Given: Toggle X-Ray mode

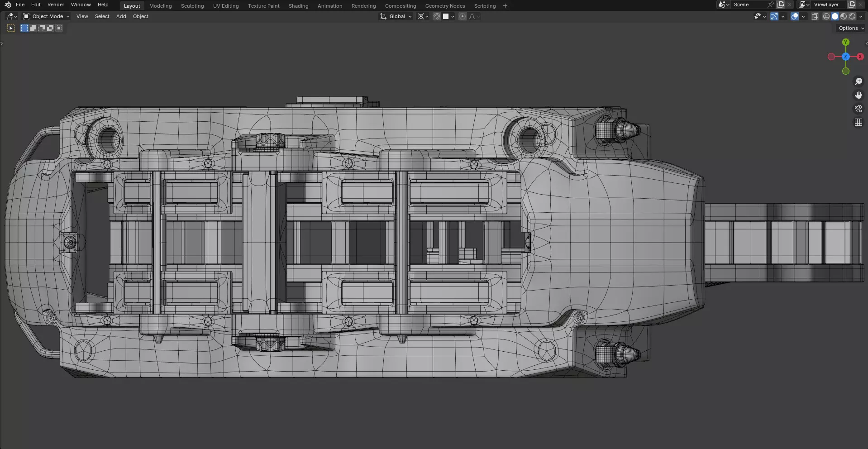Looking at the screenshot, I should (x=815, y=16).
